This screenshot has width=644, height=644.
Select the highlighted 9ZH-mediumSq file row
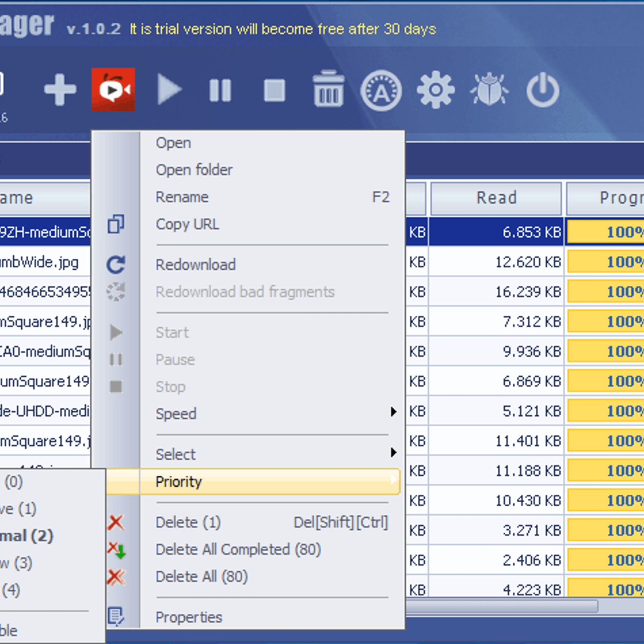45,232
